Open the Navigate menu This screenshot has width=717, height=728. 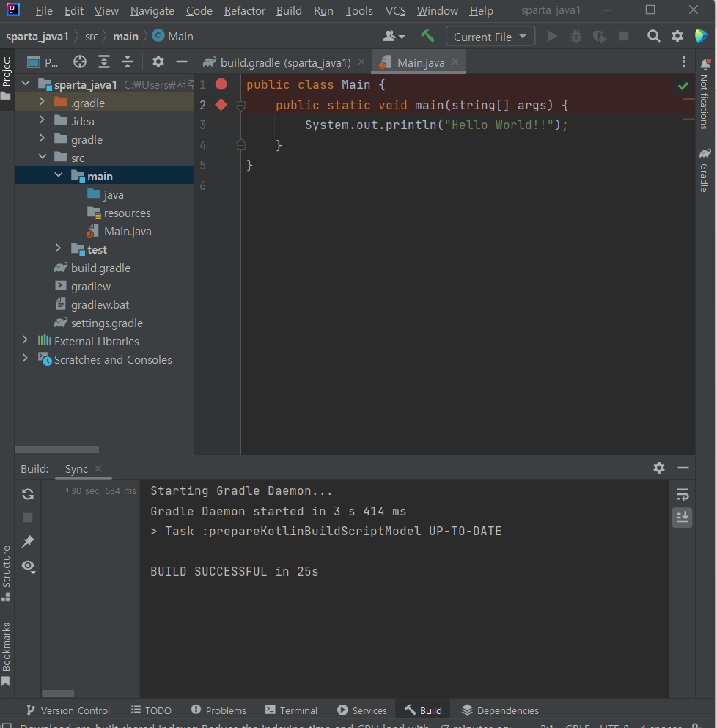[152, 11]
